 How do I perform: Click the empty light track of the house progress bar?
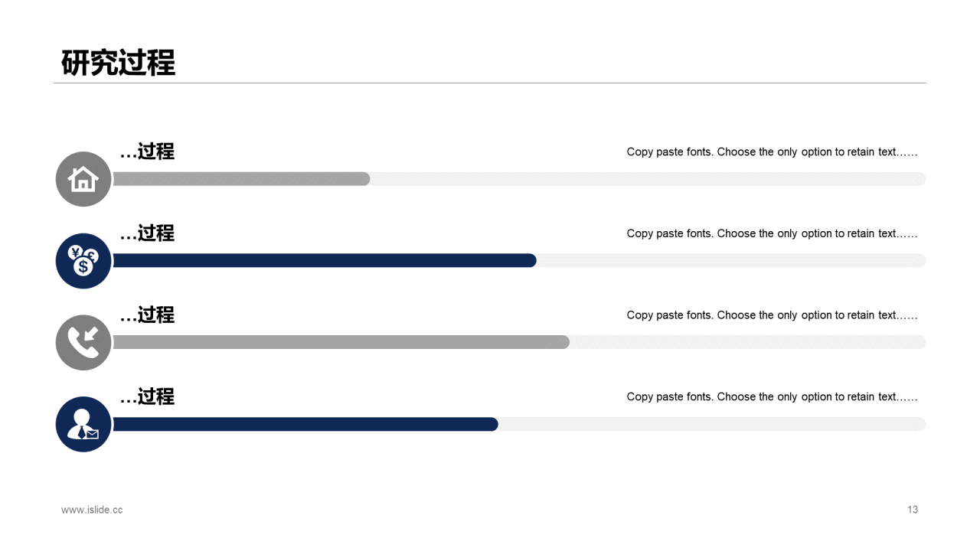pyautogui.click(x=648, y=179)
